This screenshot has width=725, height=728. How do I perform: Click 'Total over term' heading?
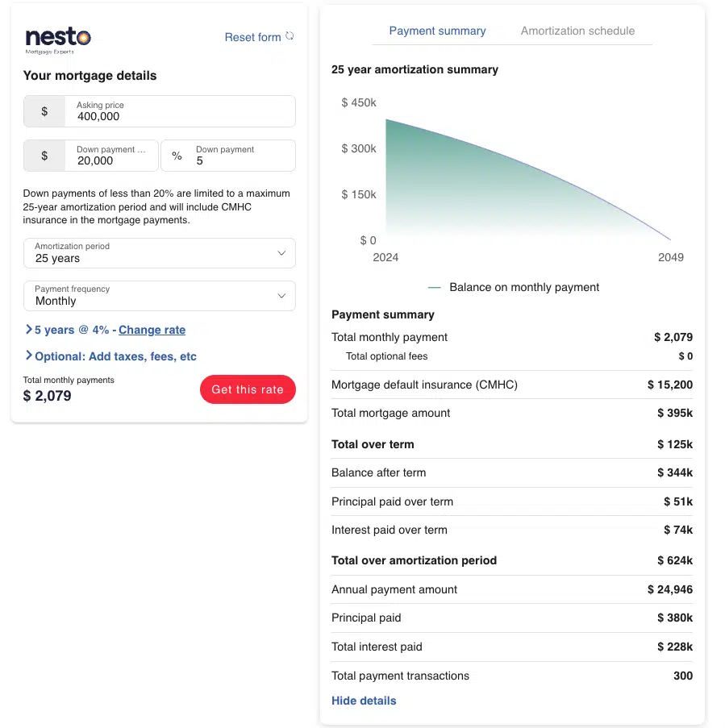pos(373,444)
